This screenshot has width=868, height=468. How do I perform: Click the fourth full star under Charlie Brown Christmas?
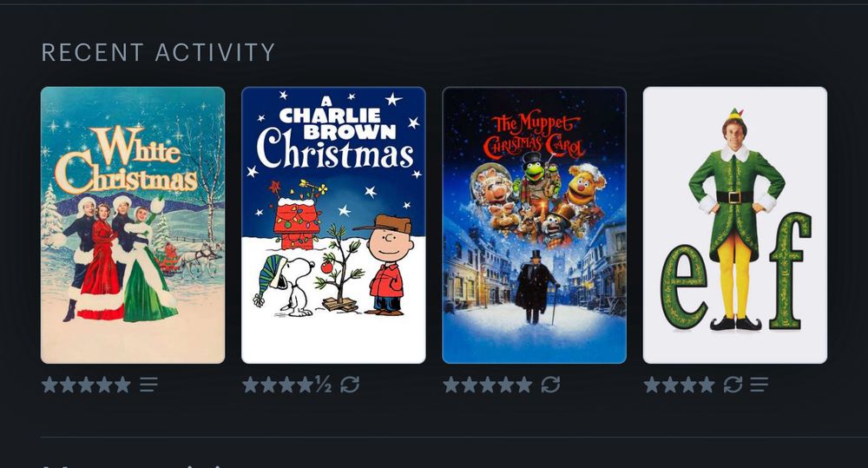click(305, 384)
